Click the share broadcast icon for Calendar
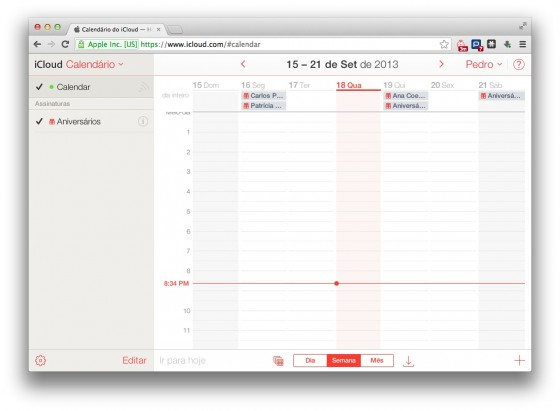Viewport: 560px width, 411px height. tap(144, 87)
